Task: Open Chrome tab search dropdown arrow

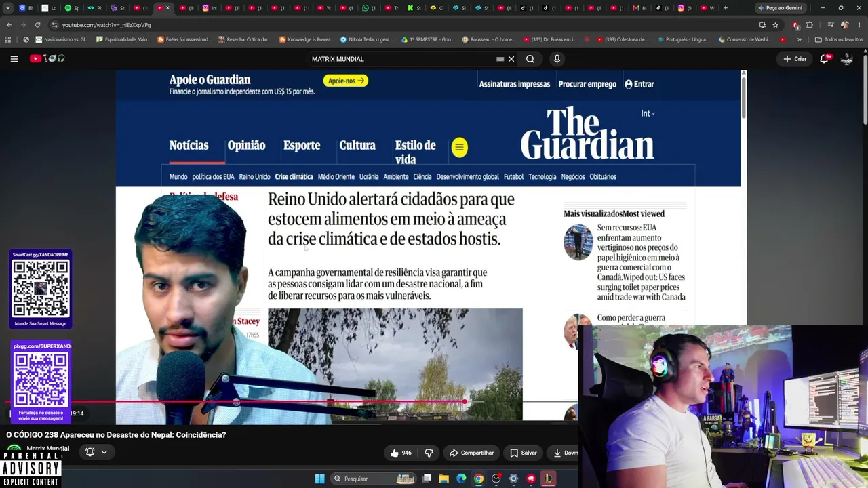Action: (7, 8)
